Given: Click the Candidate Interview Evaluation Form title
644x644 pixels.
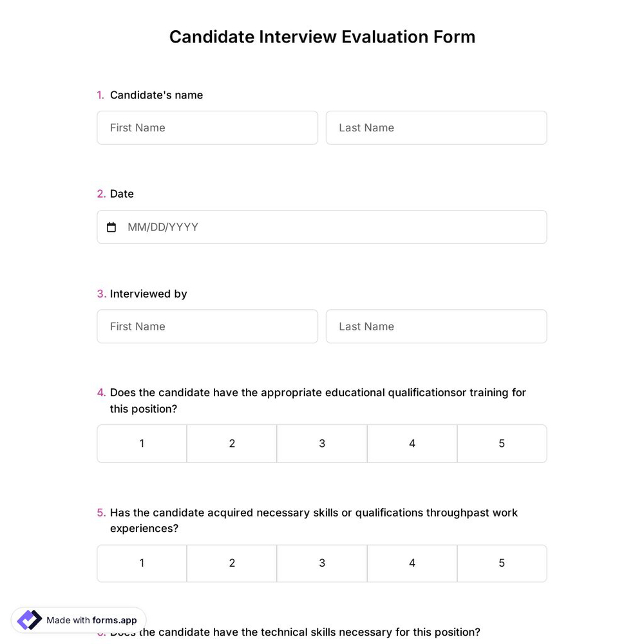Looking at the screenshot, I should click(322, 37).
